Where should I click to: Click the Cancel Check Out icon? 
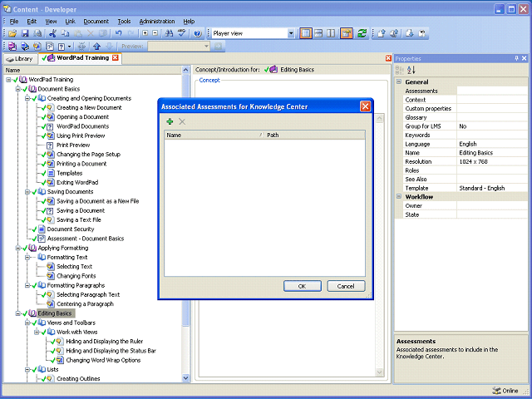[422, 33]
